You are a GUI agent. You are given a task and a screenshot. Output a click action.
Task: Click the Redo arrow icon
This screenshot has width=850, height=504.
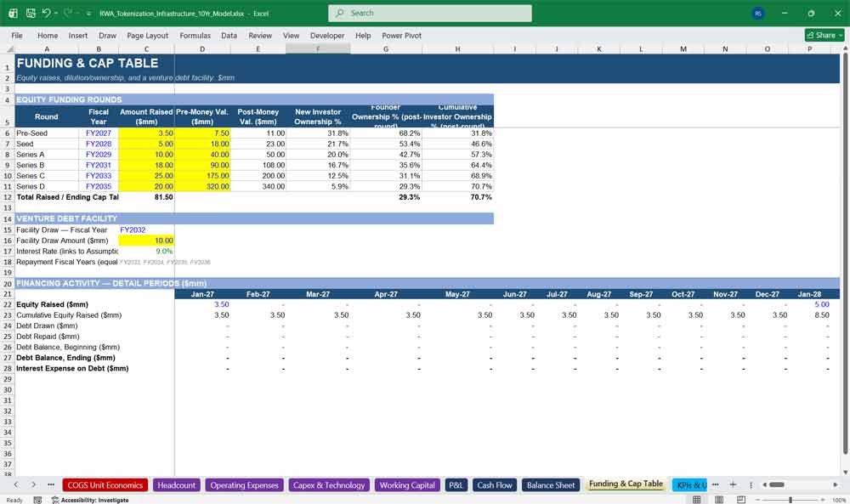tap(67, 13)
